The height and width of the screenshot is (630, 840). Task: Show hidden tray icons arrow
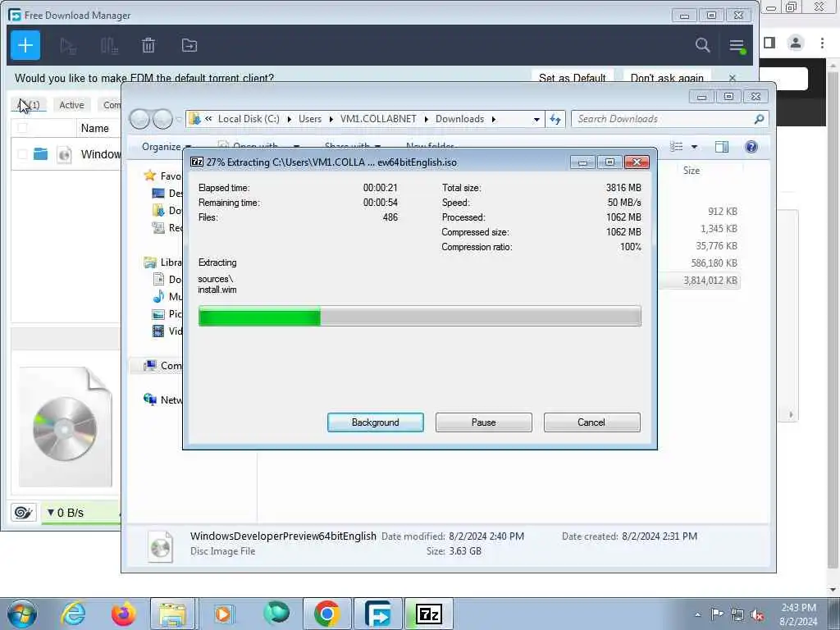[697, 615]
